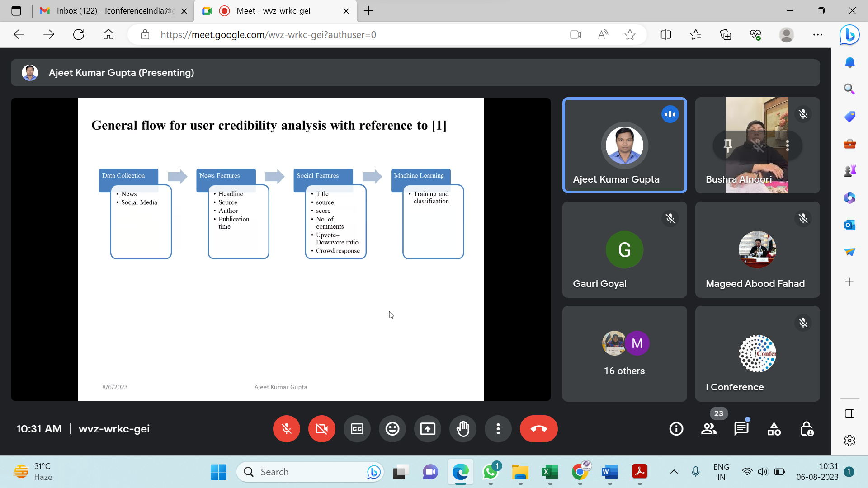Show the participants panel

(708, 429)
